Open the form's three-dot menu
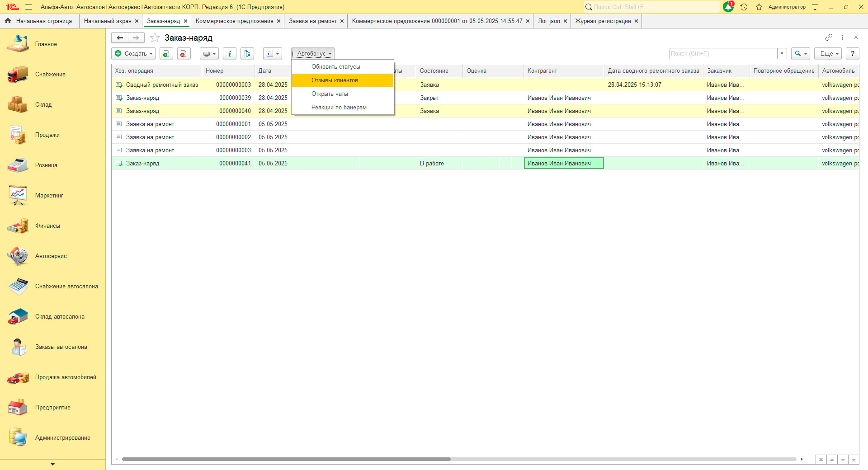Image resolution: width=868 pixels, height=470 pixels. point(842,37)
